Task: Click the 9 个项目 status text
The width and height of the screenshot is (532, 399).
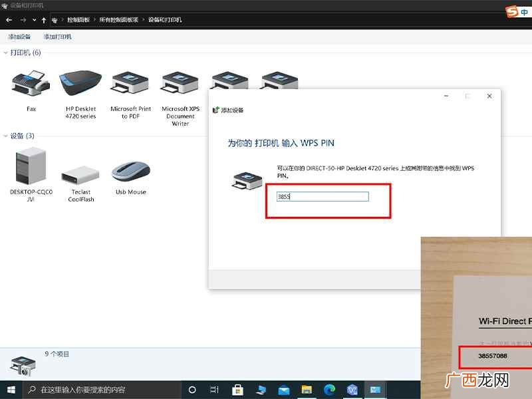Action: 57,354
